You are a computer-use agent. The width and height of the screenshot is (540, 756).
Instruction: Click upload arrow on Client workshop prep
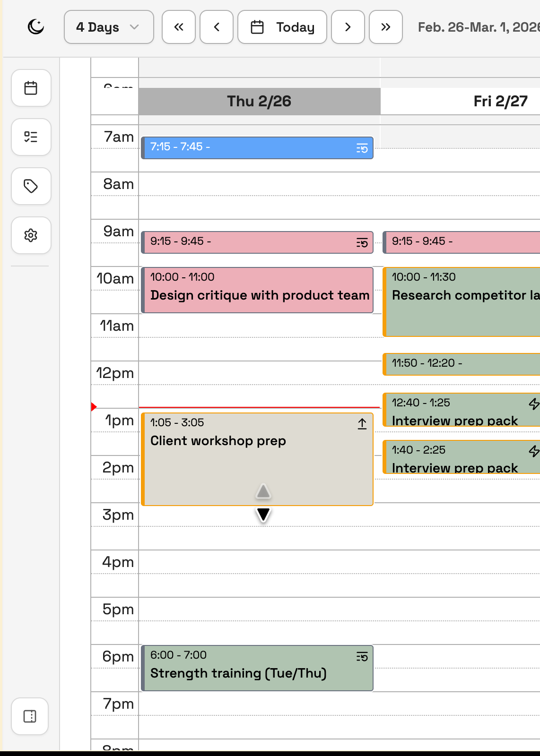pyautogui.click(x=362, y=424)
